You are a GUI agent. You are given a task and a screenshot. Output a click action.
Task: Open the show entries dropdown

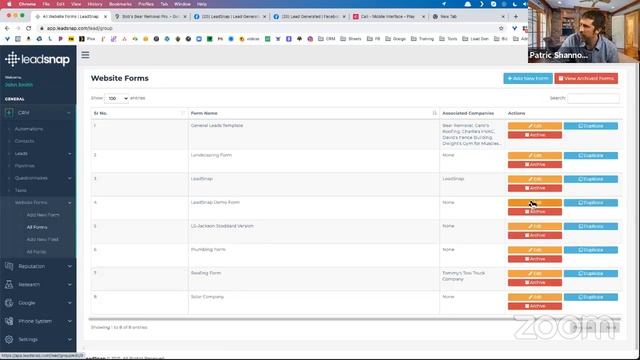click(x=117, y=98)
